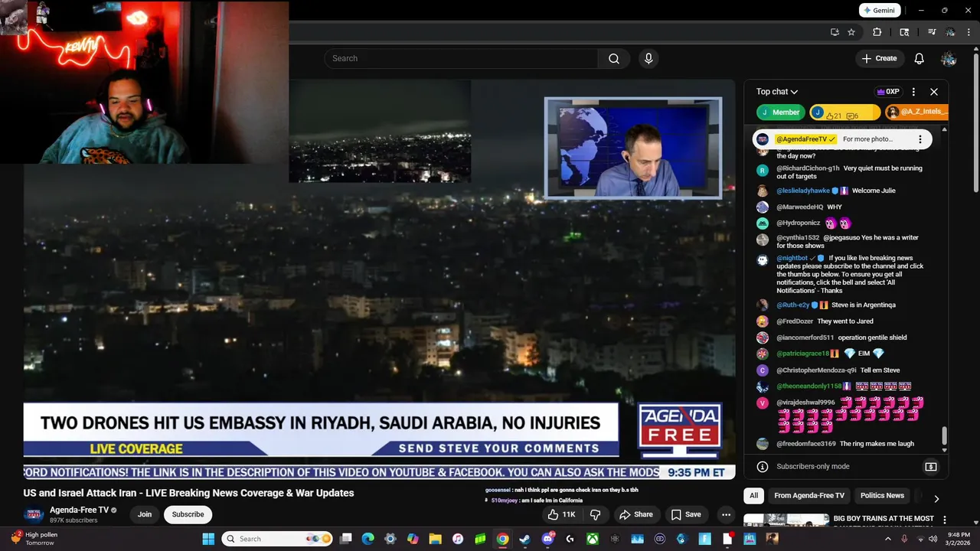Click the install app icon in address bar
980x551 pixels.
coord(835,32)
